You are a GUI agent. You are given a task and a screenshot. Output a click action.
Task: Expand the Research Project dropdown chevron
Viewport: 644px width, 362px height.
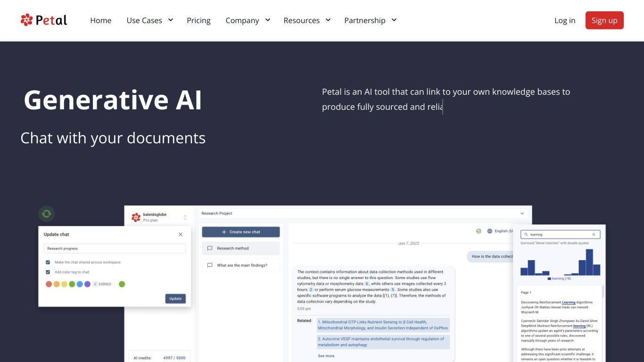[522, 214]
